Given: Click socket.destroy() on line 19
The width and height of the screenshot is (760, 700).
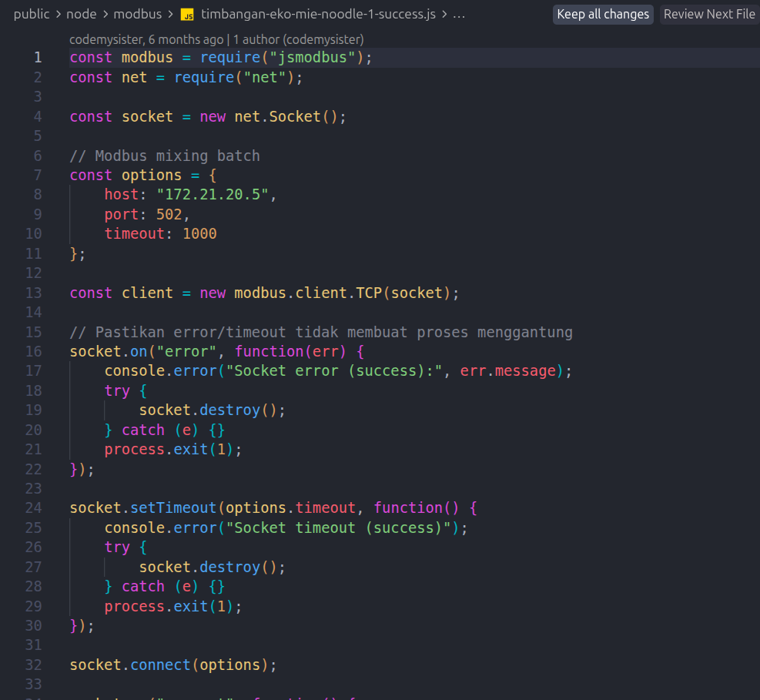Looking at the screenshot, I should pos(209,410).
